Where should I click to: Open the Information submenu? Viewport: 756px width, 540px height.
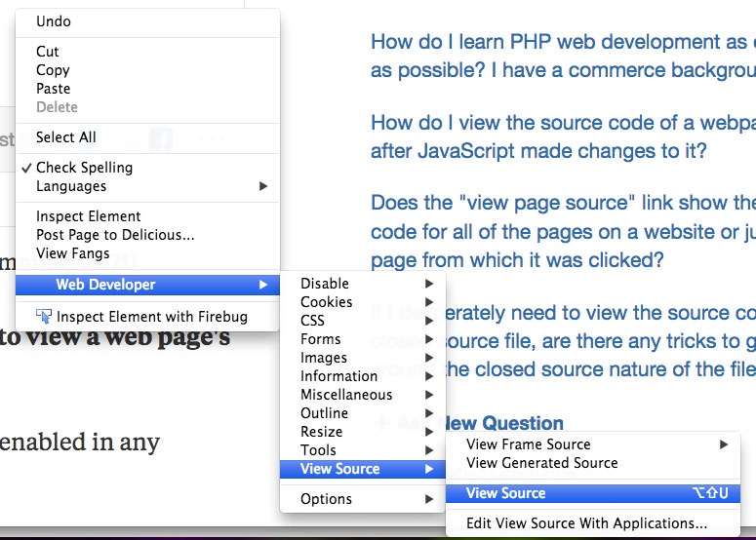click(x=363, y=376)
